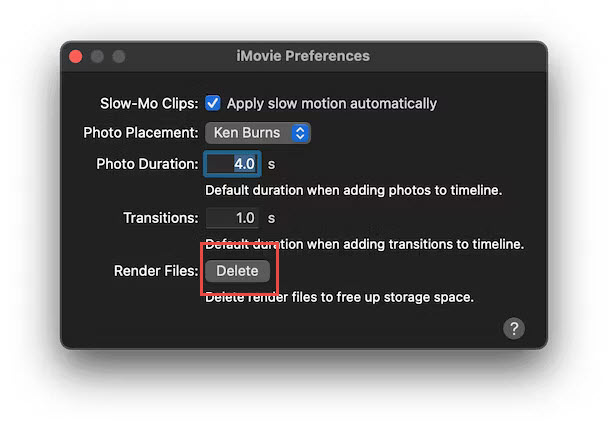608x429 pixels.
Task: Click the description about adding transitions to timeline
Action: (x=364, y=244)
